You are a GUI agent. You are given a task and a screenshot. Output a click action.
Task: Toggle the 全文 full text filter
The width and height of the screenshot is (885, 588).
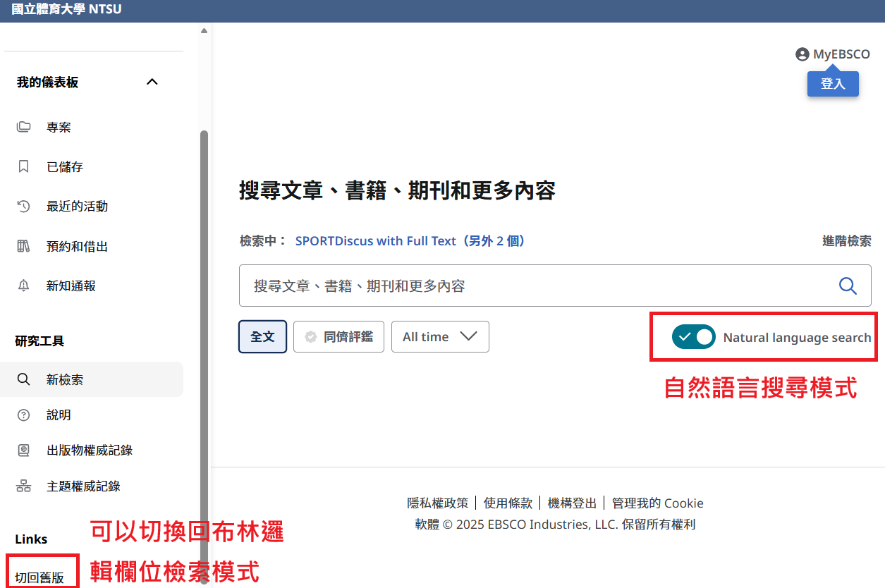coord(262,337)
